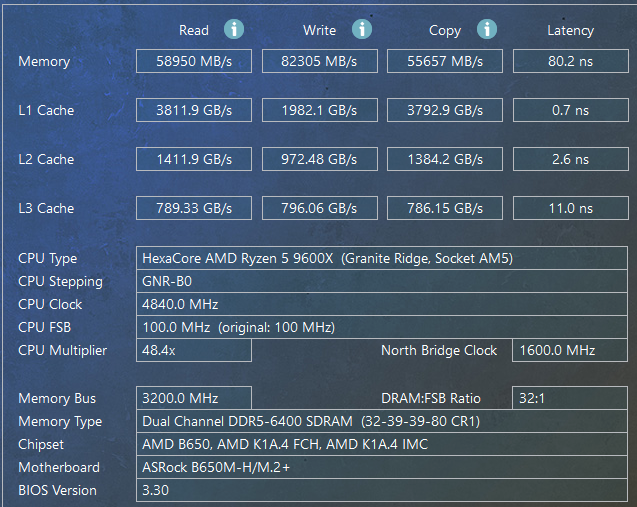
Task: Click the Memory Type Dual Channel DDR5-6400 field
Action: click(x=382, y=421)
